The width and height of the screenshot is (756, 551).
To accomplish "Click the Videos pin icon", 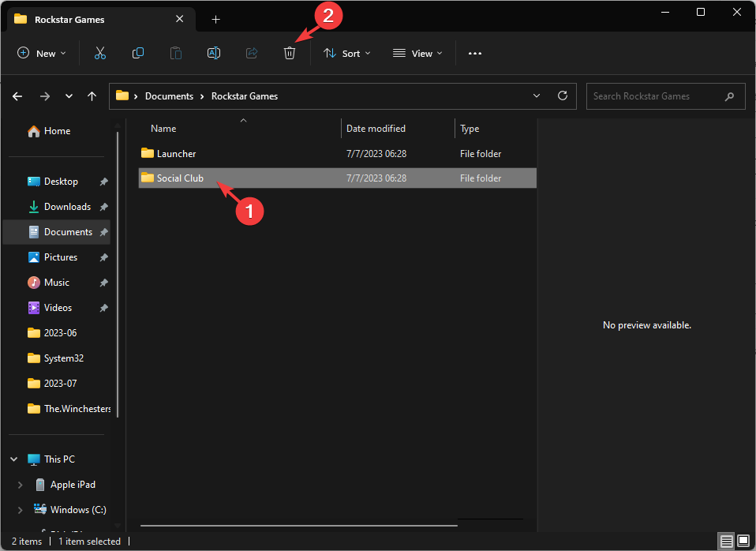I will coord(103,308).
